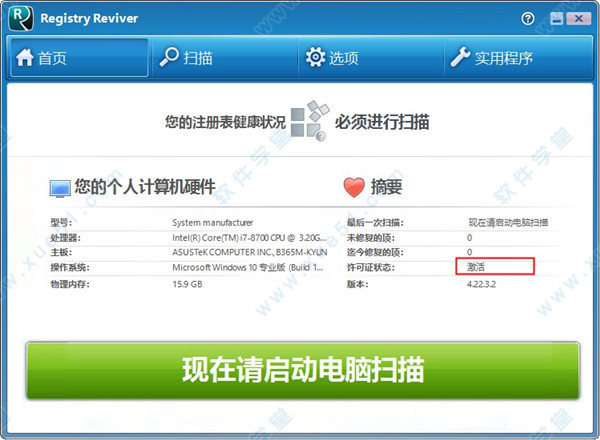Screen dimensions: 600x440
Task: Click the 迄今修复的项 label
Action: [x=375, y=253]
